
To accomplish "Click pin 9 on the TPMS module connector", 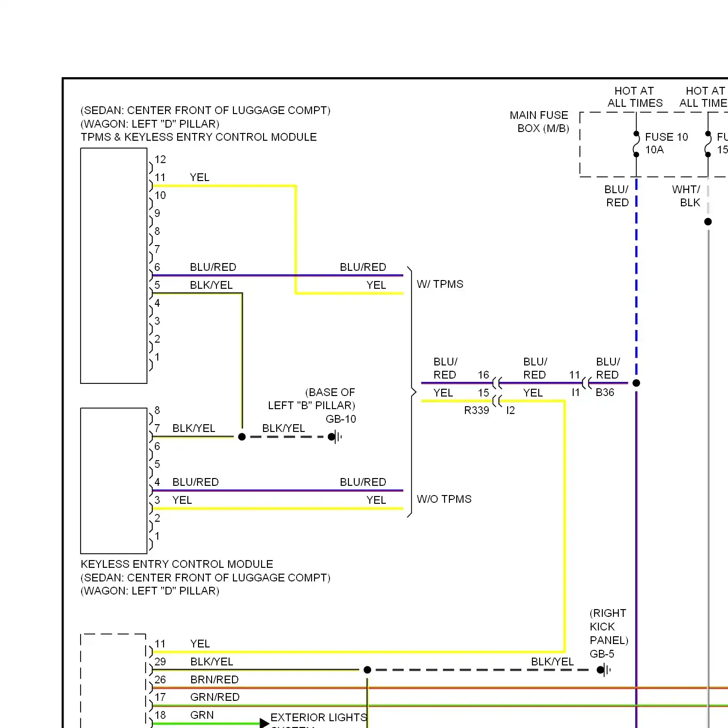I will pyautogui.click(x=157, y=214).
